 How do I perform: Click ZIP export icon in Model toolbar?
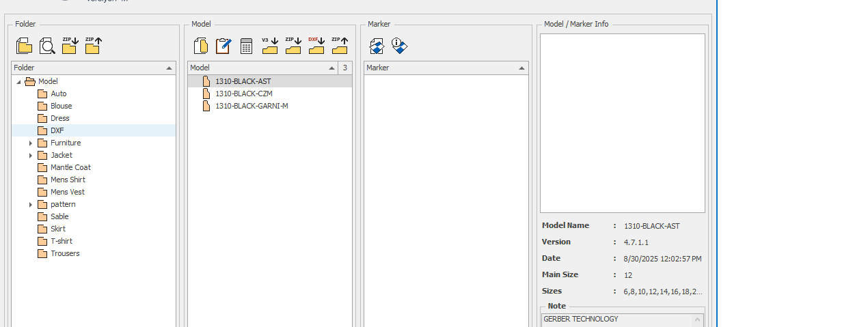click(x=340, y=46)
